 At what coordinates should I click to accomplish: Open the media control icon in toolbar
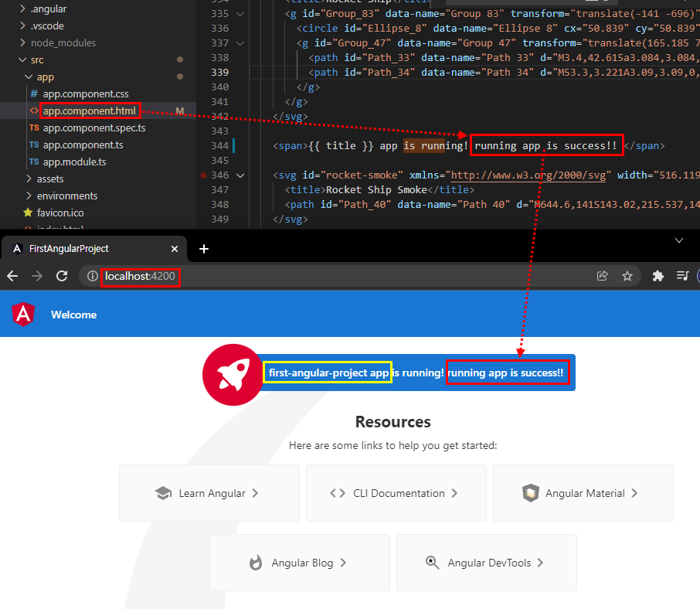pos(682,276)
